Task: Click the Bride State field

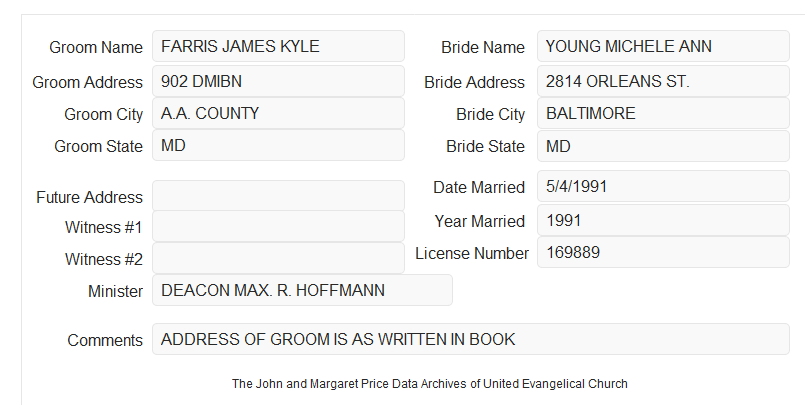Action: [x=663, y=146]
